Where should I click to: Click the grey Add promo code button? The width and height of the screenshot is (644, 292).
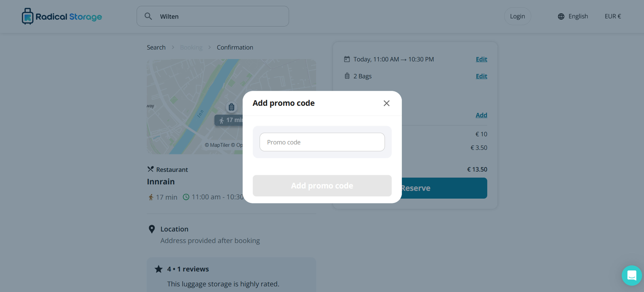click(322, 186)
